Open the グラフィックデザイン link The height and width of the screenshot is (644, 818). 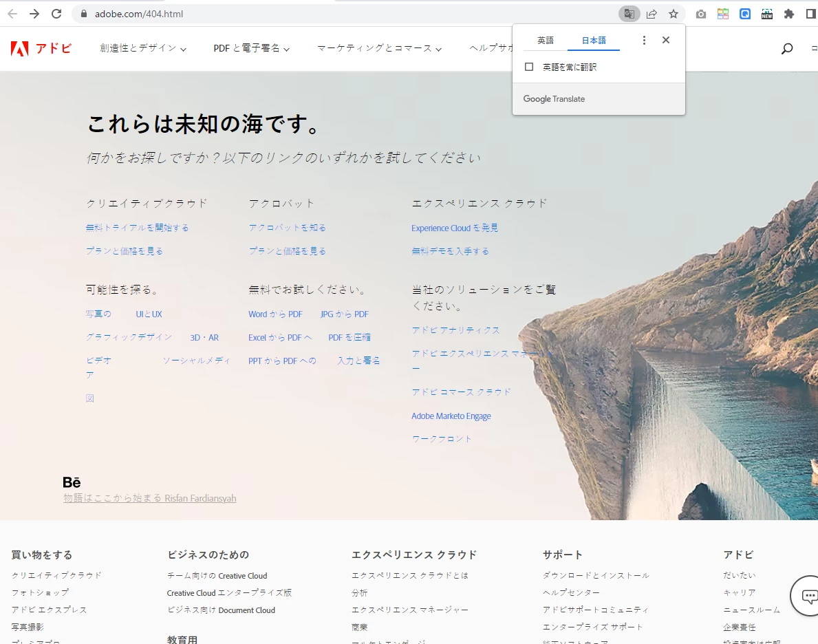pos(129,337)
